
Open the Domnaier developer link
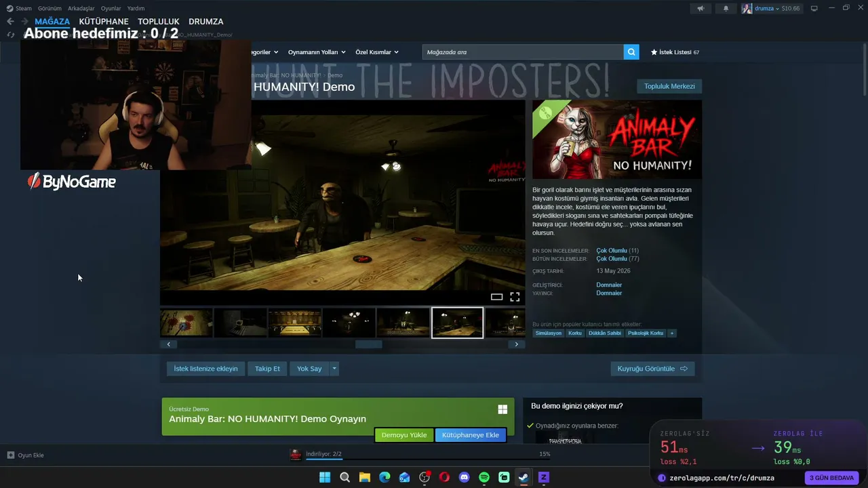609,285
